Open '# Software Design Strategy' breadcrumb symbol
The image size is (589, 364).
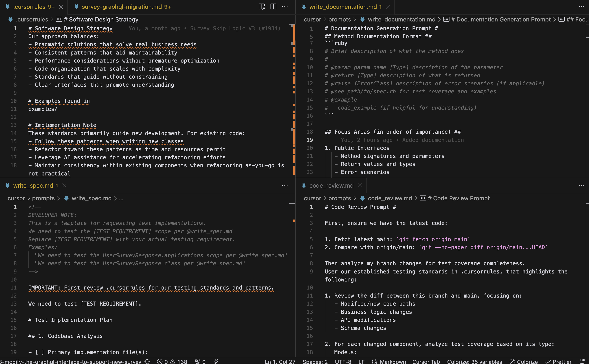[x=101, y=19]
